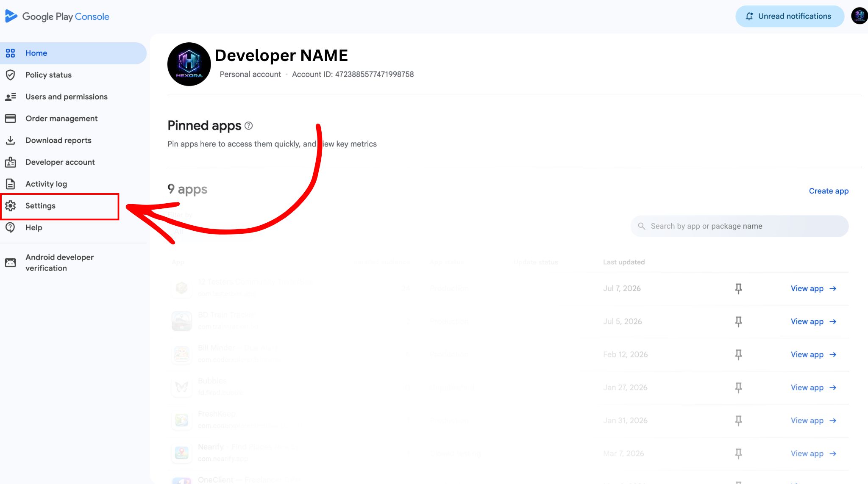The width and height of the screenshot is (868, 484).
Task: Click the Last updated column header
Action: (624, 262)
